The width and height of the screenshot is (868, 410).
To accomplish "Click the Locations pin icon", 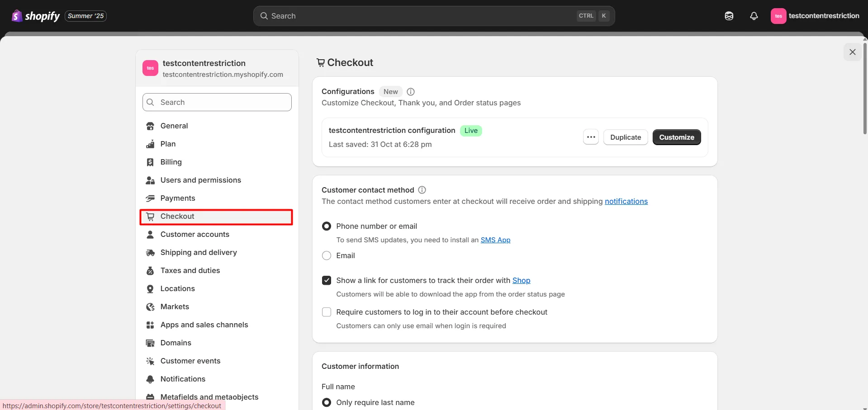I will click(150, 289).
